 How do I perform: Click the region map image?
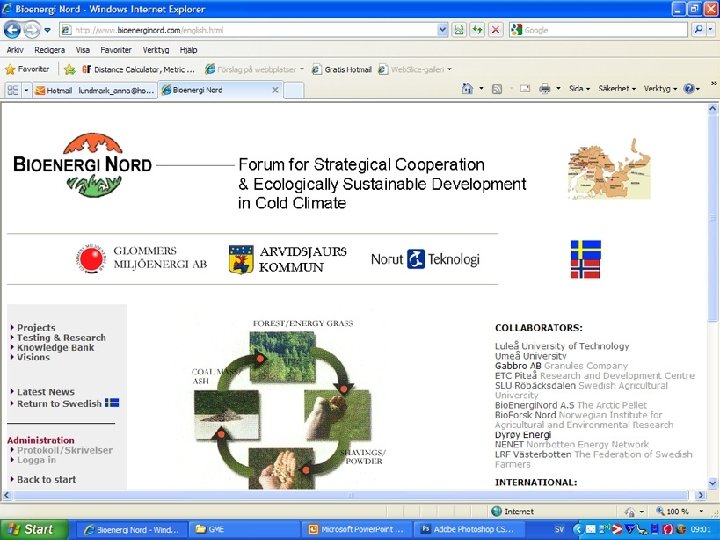click(x=610, y=169)
